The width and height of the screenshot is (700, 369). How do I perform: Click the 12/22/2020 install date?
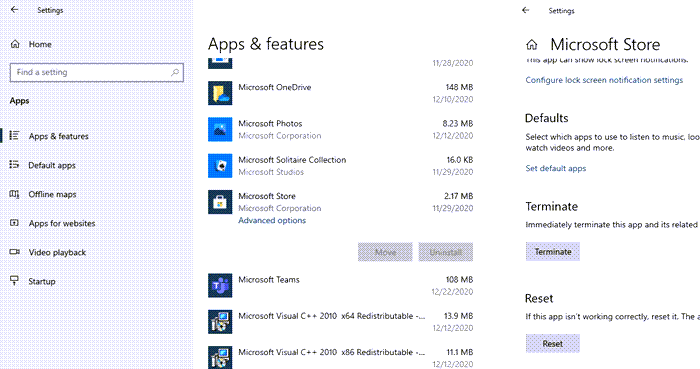tap(452, 291)
